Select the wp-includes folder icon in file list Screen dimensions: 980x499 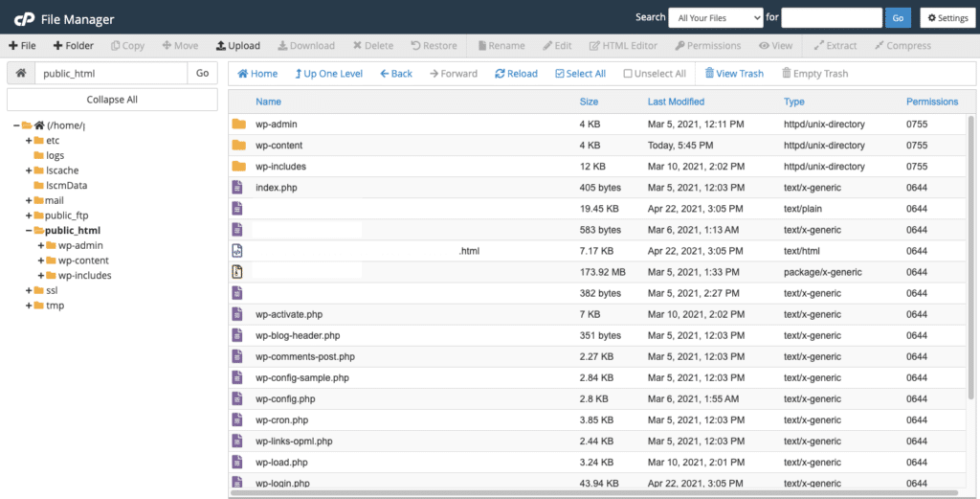238,167
